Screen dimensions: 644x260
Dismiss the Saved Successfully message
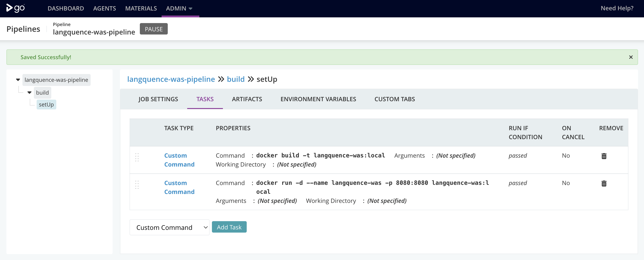pos(631,57)
